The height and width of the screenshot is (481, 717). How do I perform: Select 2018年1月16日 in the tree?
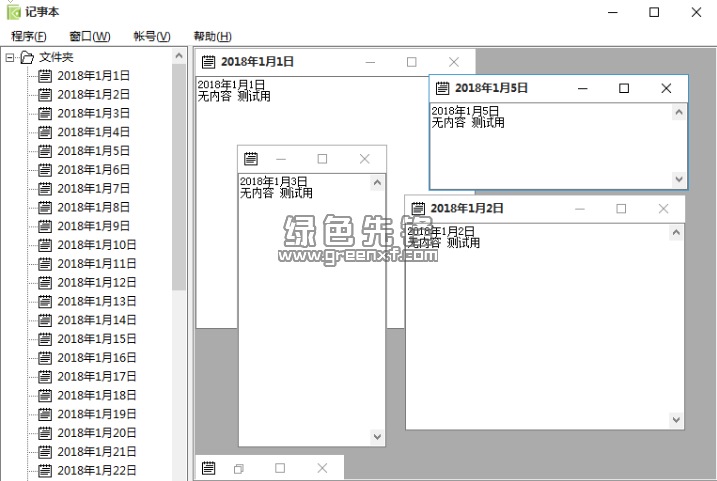[x=96, y=358]
